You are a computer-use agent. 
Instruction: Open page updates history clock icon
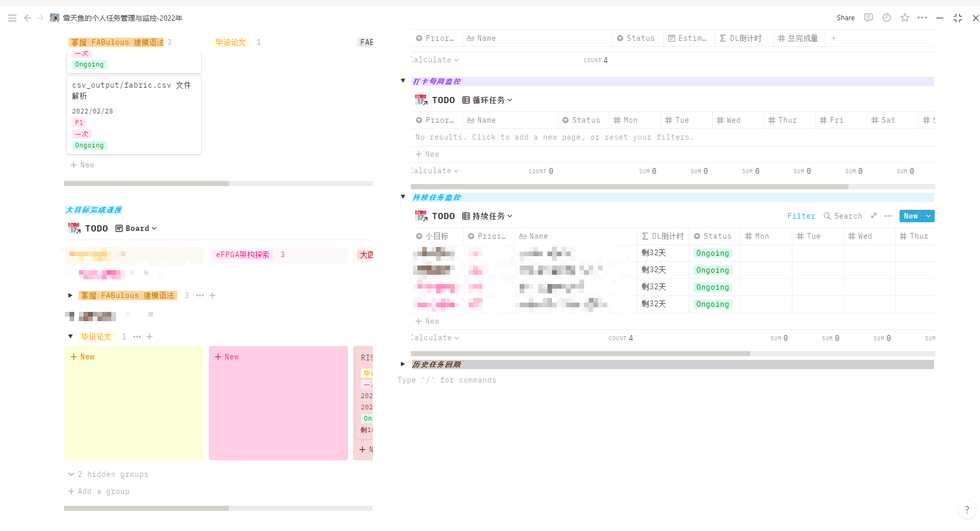887,18
